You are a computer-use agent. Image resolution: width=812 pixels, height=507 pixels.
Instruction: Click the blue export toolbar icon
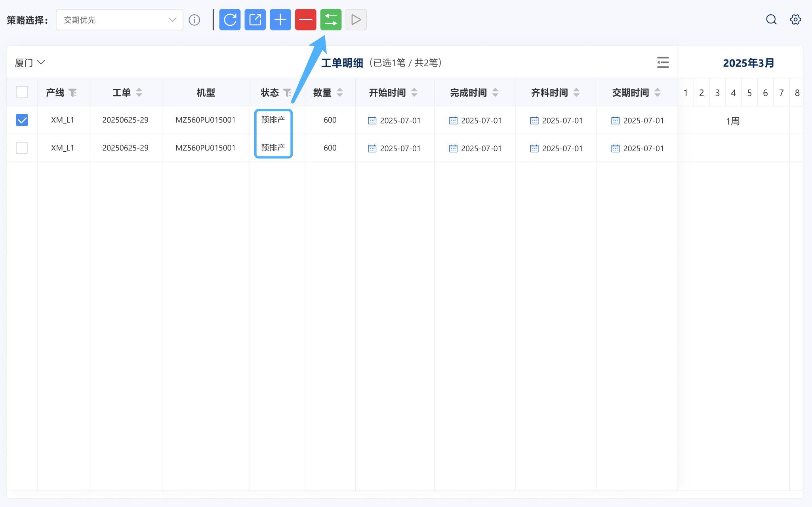coord(255,20)
